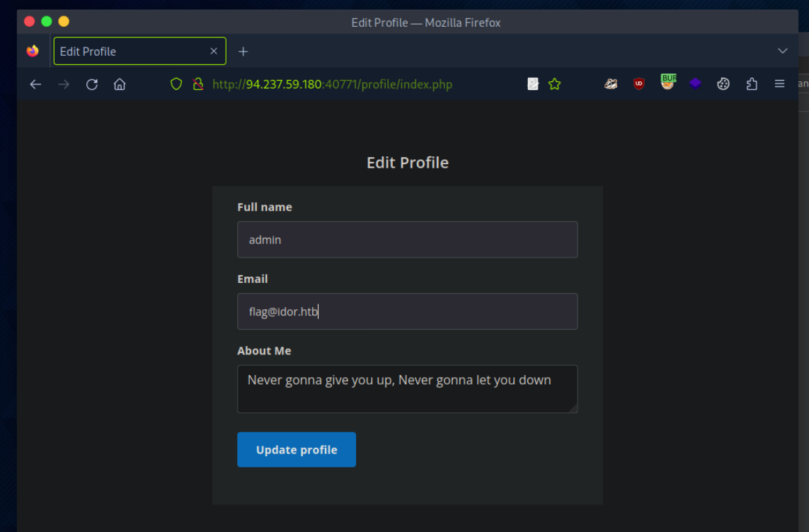The height and width of the screenshot is (532, 809).
Task: Open the FoxyProxy BUR extension
Action: (667, 83)
